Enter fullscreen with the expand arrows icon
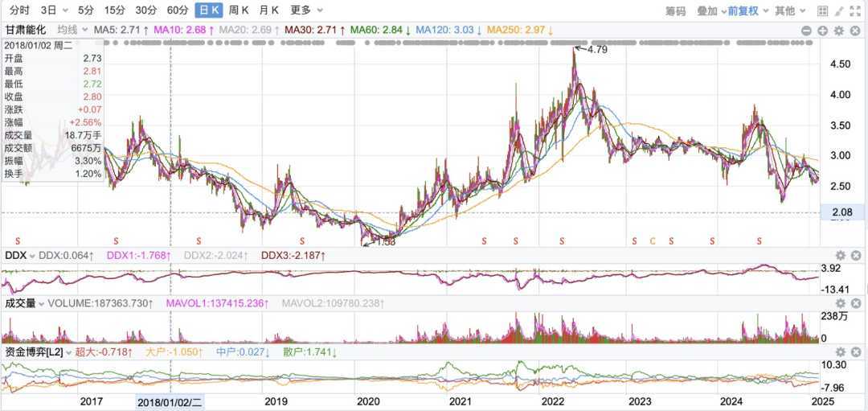This screenshot has width=868, height=411. point(854,11)
